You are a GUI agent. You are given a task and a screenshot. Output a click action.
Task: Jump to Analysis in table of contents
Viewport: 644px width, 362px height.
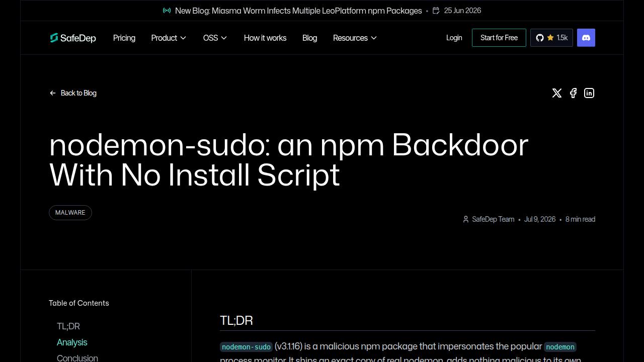[72, 342]
